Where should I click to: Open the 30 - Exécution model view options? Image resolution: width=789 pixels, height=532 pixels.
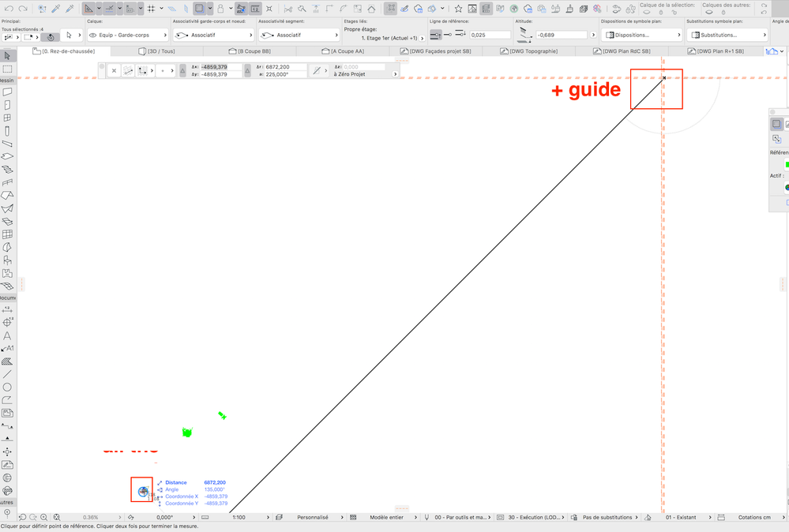pyautogui.click(x=531, y=517)
